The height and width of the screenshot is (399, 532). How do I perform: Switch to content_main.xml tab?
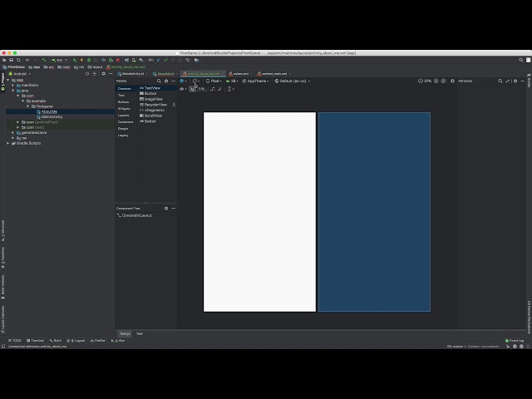pos(272,74)
